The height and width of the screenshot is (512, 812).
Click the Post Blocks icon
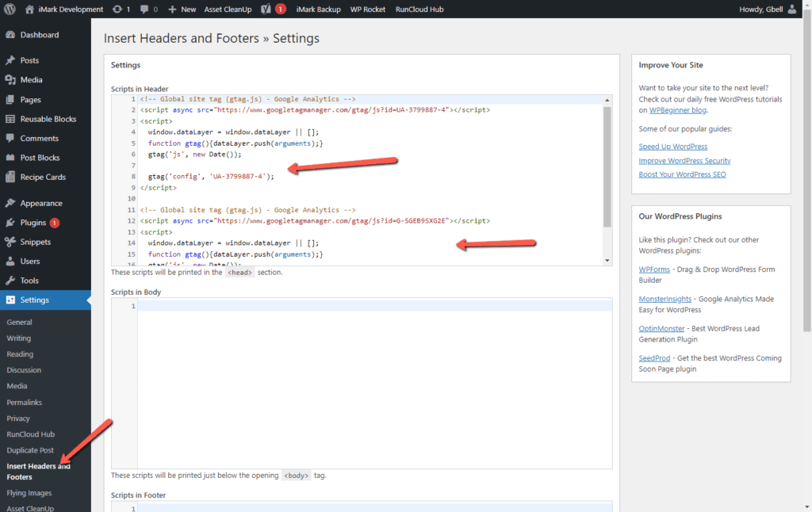click(10, 158)
